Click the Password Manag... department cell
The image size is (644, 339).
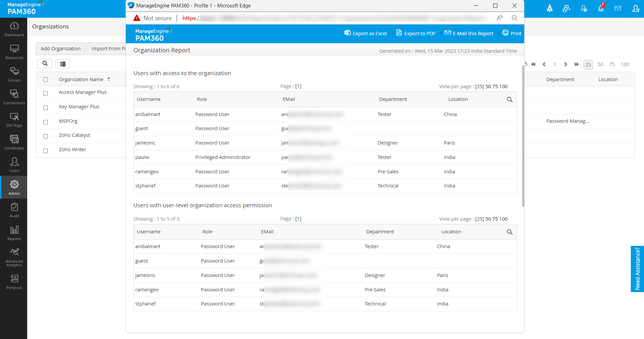coord(567,121)
